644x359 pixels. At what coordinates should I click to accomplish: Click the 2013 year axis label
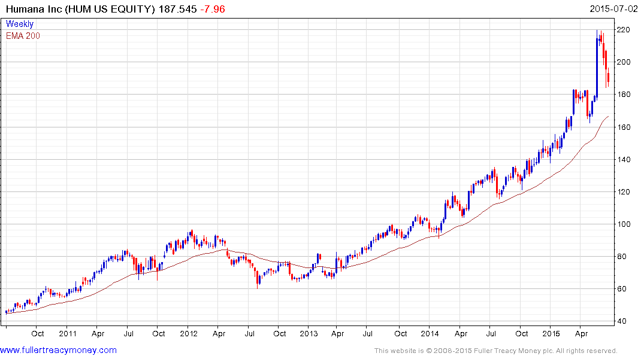pyautogui.click(x=309, y=333)
